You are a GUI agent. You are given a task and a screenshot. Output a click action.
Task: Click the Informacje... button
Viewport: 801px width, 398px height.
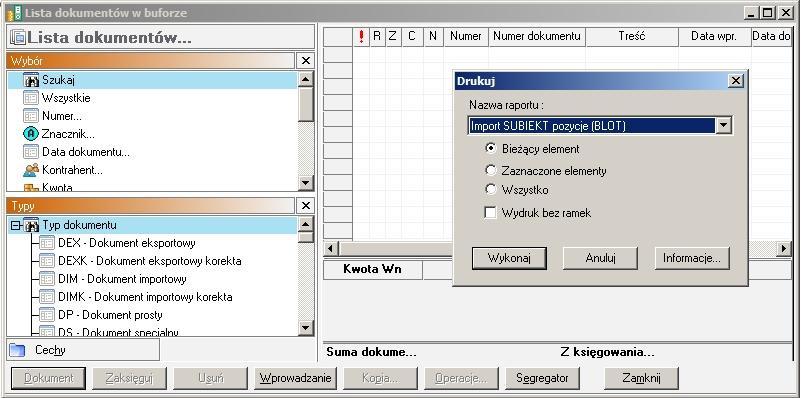692,259
